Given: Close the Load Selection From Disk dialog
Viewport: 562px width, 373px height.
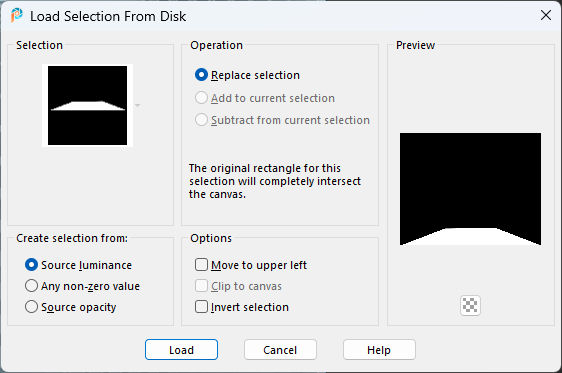Looking at the screenshot, I should coord(546,15).
